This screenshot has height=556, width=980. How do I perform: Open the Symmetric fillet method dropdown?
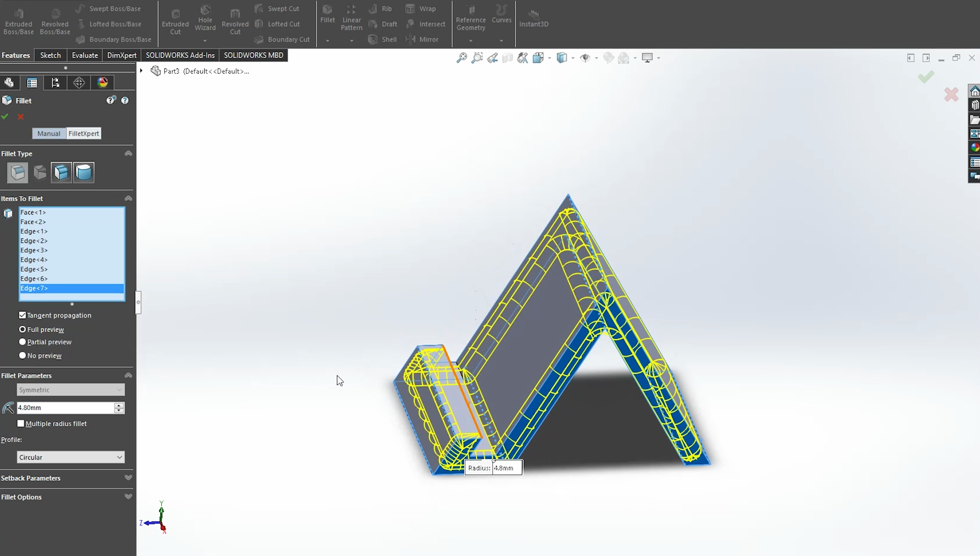70,390
